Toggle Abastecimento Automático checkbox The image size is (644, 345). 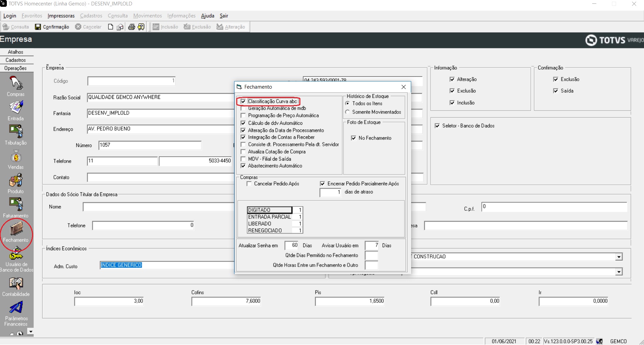(243, 166)
